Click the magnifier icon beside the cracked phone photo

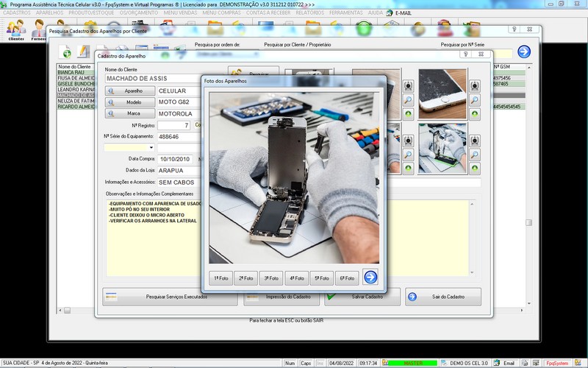tap(475, 100)
